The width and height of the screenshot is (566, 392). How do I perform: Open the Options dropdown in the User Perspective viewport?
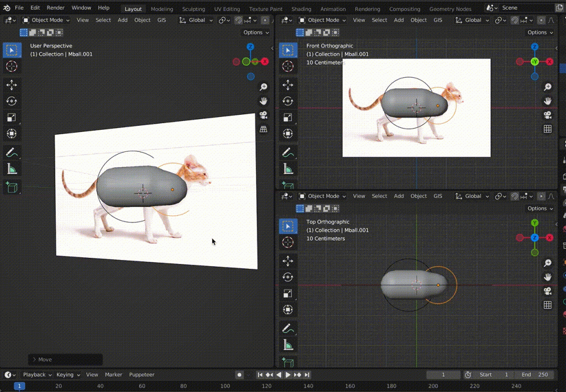point(255,32)
